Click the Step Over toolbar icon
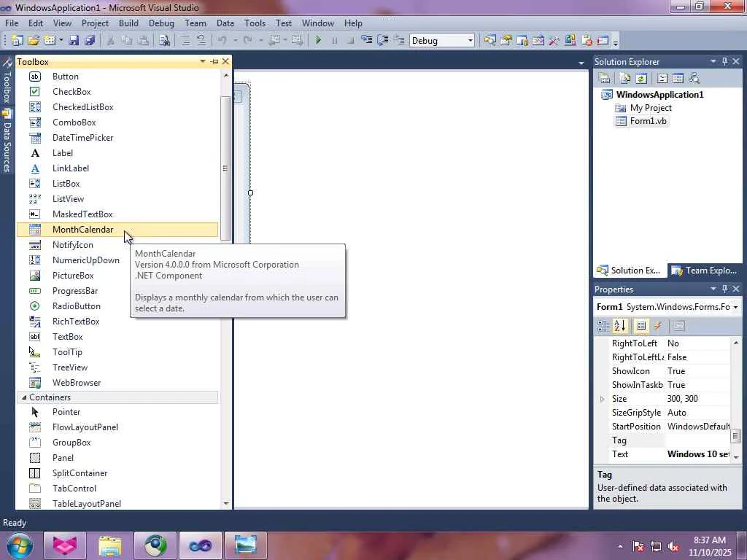The height and width of the screenshot is (560, 747). pos(383,41)
